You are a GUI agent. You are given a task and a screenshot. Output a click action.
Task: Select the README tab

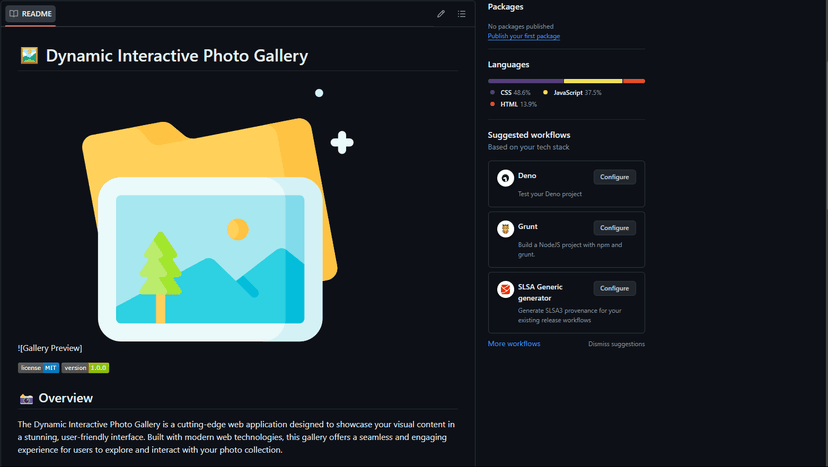[x=31, y=14]
